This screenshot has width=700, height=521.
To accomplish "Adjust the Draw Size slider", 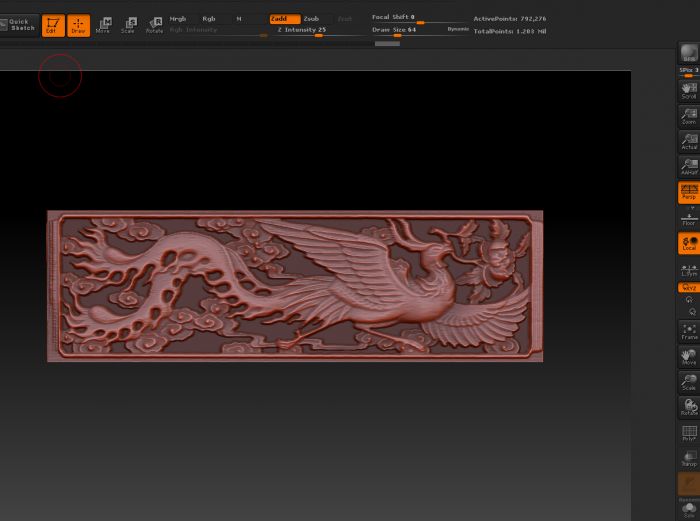I will pyautogui.click(x=407, y=31).
